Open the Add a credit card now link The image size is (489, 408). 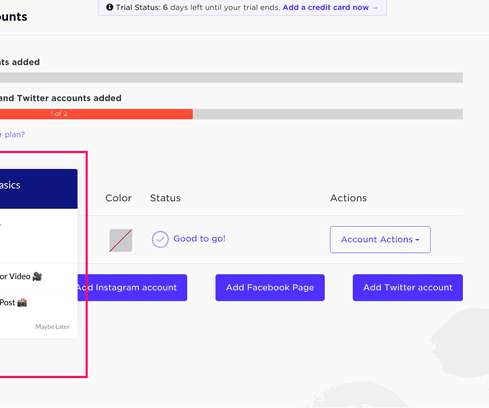point(326,7)
